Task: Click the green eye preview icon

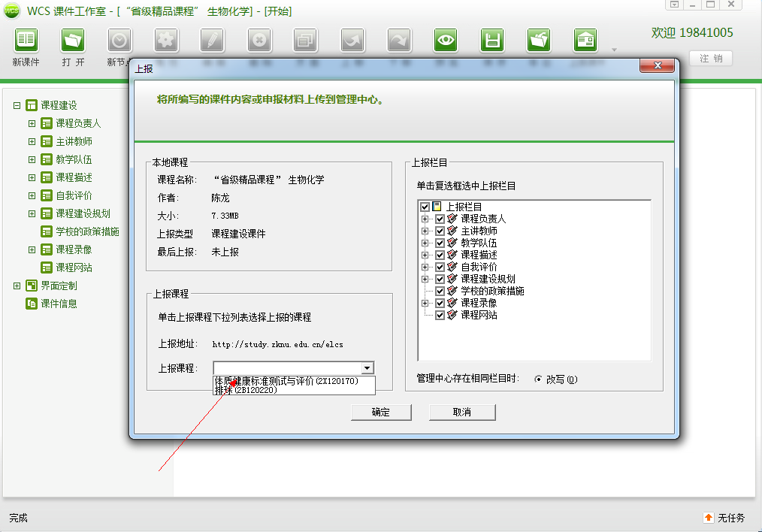Action: pyautogui.click(x=446, y=40)
